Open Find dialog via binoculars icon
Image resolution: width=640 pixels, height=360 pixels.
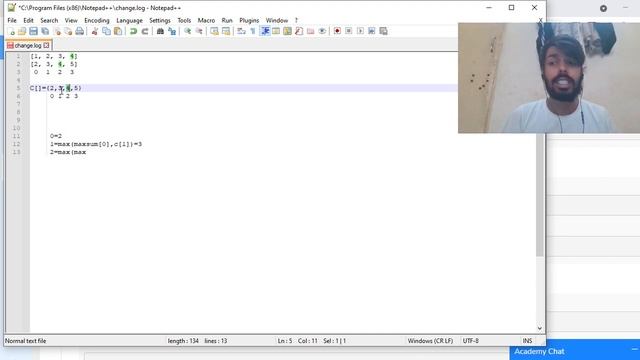(x=160, y=31)
